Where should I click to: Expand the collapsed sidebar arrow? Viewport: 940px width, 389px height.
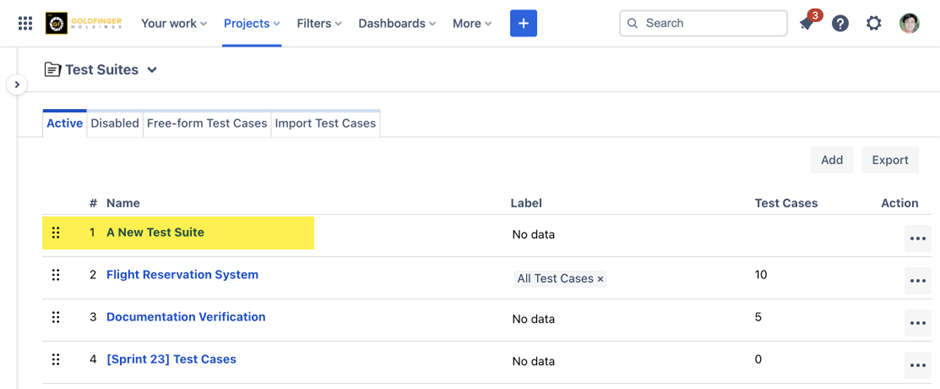point(17,85)
